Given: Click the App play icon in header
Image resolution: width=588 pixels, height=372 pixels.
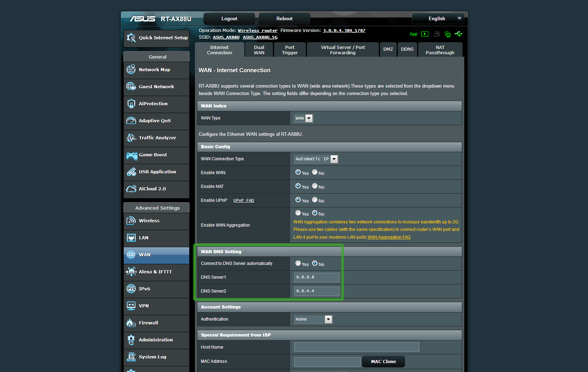Looking at the screenshot, I should coord(425,34).
